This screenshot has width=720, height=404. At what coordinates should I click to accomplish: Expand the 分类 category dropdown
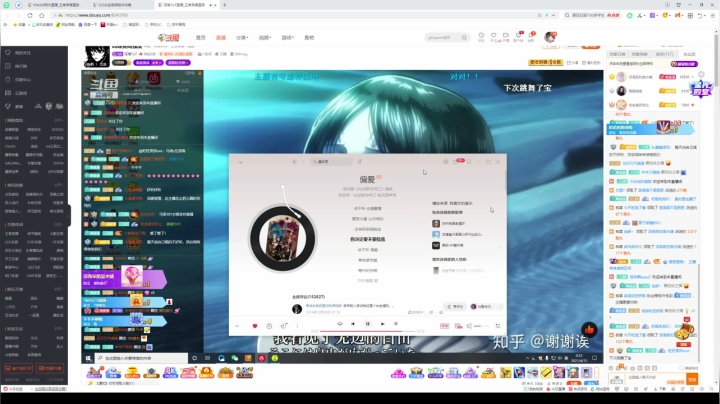pos(242,38)
